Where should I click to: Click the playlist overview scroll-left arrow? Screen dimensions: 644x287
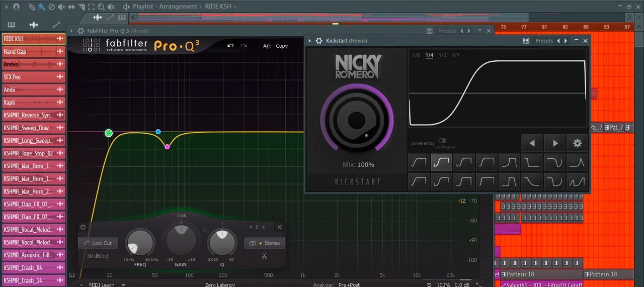click(x=133, y=18)
